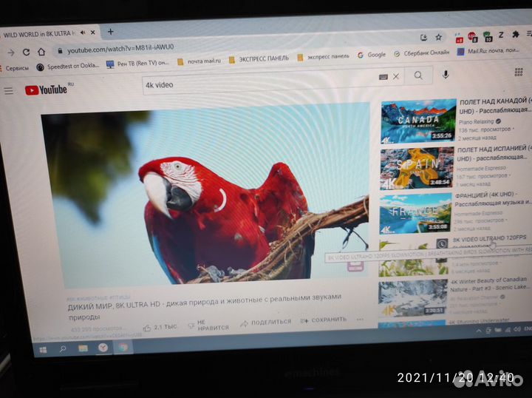This screenshot has height=398, width=532.
Task: Open the extensions puzzle icon
Action: tap(516, 35)
